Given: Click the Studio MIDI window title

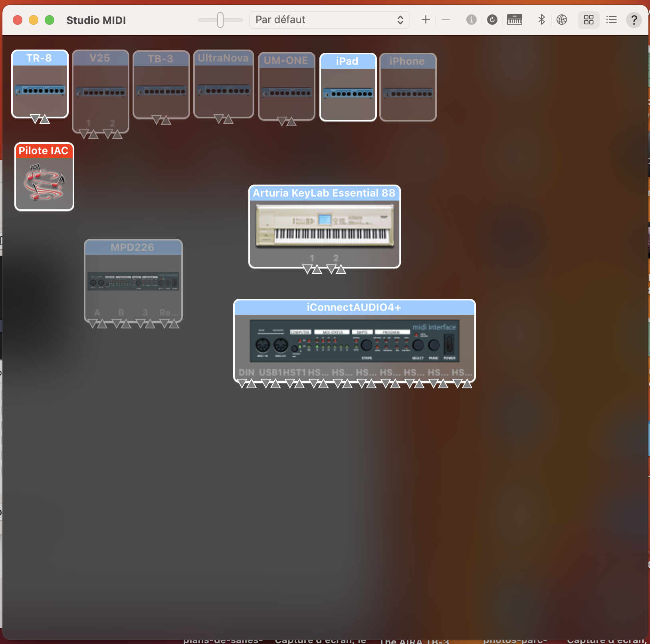Looking at the screenshot, I should (96, 20).
